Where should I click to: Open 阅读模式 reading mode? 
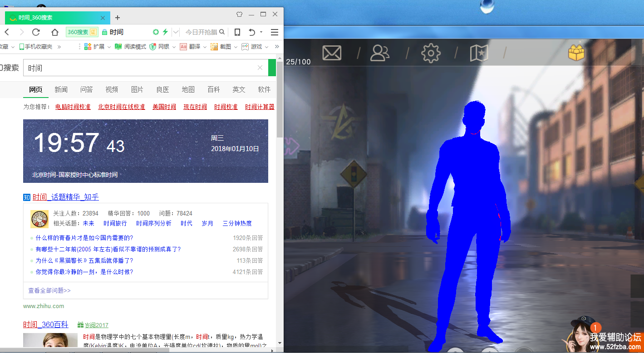(x=130, y=47)
